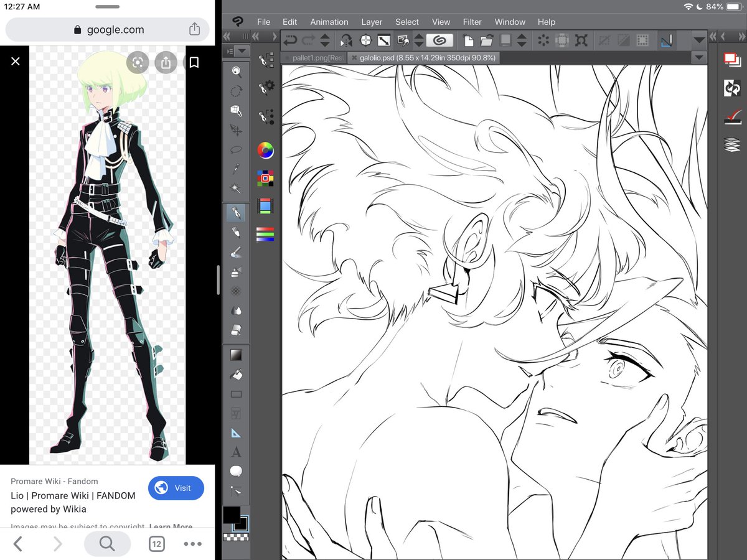This screenshot has width=747, height=560.
Task: Open the Layer menu
Action: (x=372, y=22)
